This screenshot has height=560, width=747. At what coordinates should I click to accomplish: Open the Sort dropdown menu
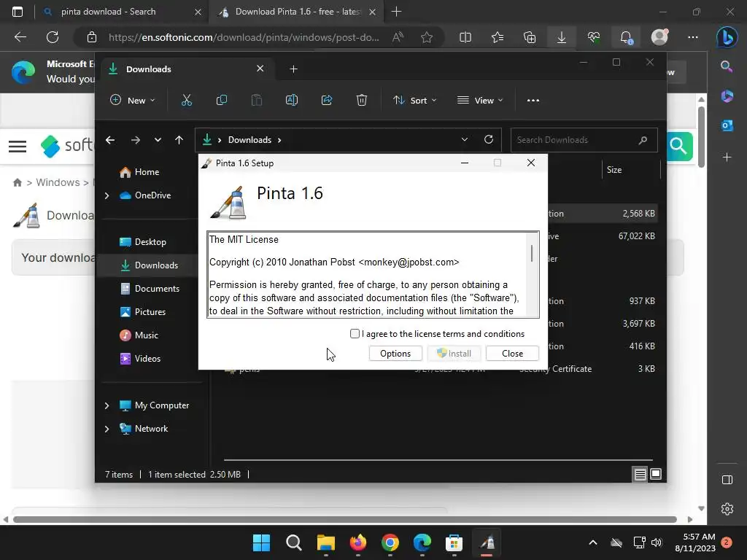click(414, 101)
